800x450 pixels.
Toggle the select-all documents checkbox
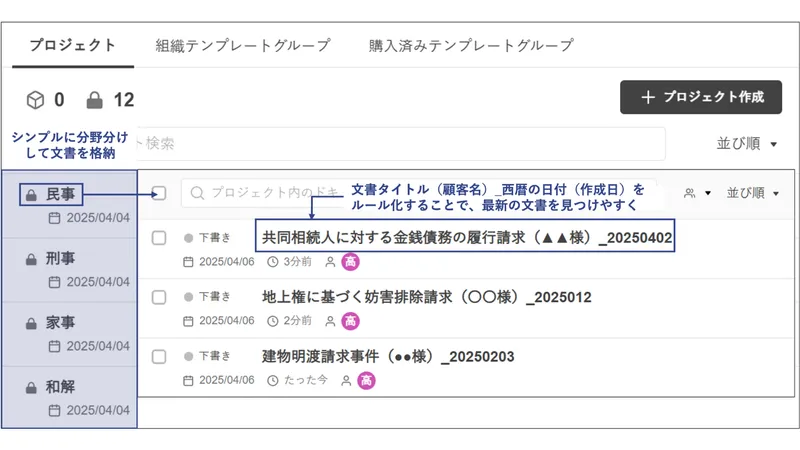159,193
